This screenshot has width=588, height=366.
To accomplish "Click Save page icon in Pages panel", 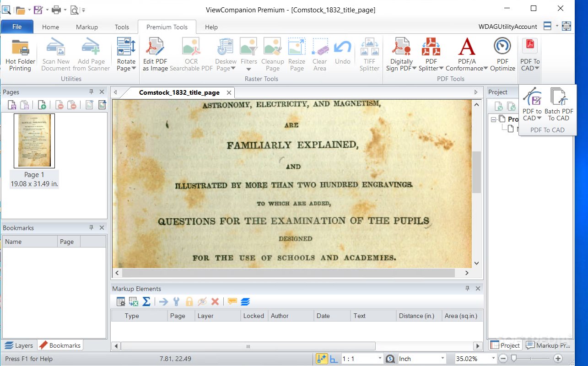I will pos(12,105).
